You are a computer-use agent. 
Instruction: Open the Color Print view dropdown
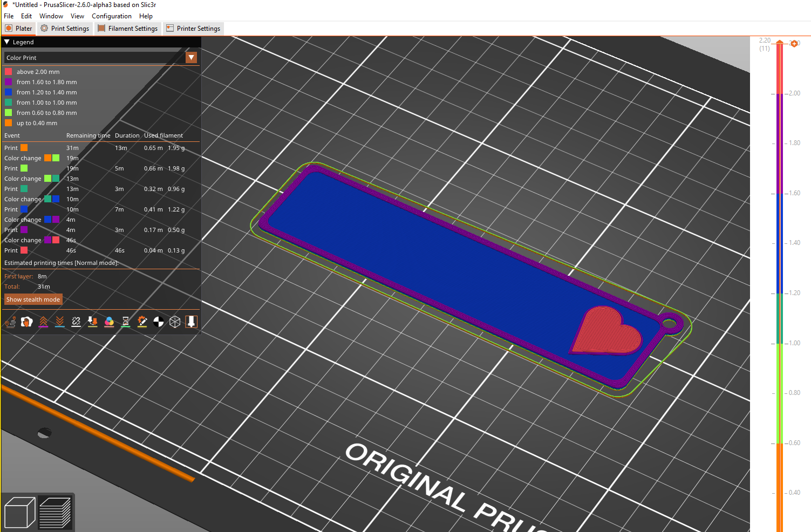191,58
